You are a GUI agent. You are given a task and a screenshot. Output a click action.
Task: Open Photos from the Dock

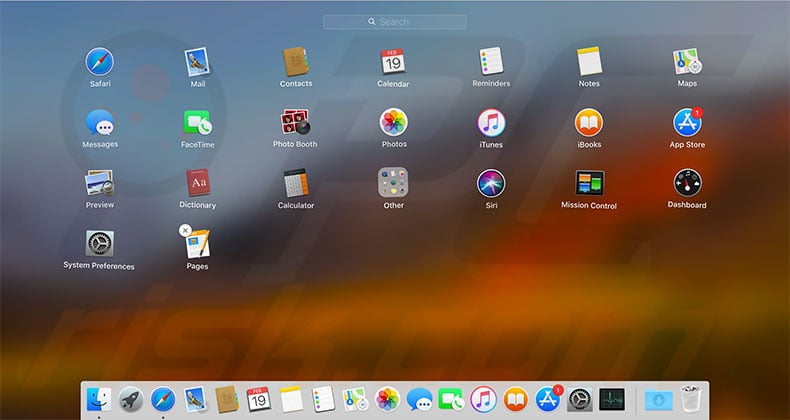click(387, 399)
